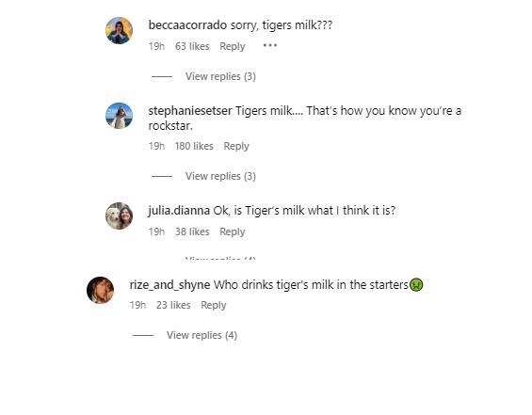The height and width of the screenshot is (415, 532).
Task: Click the beccaacorrado username
Action: pos(187,25)
